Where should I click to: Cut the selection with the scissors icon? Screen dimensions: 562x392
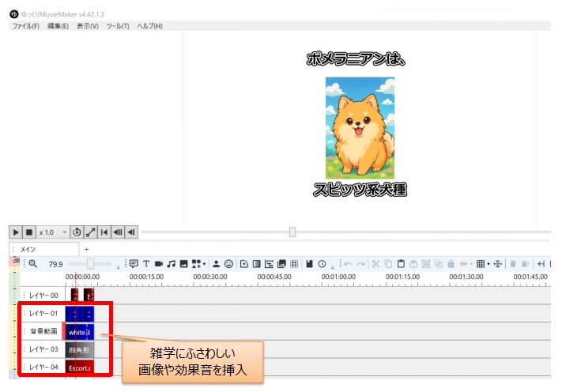[375, 264]
